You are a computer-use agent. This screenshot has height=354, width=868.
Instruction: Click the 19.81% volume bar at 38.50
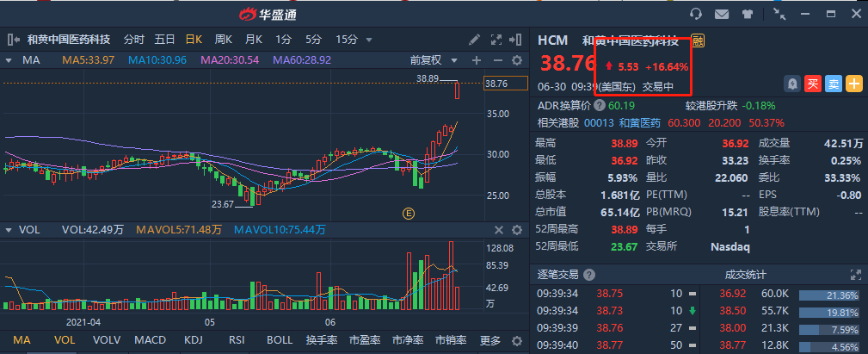830,312
